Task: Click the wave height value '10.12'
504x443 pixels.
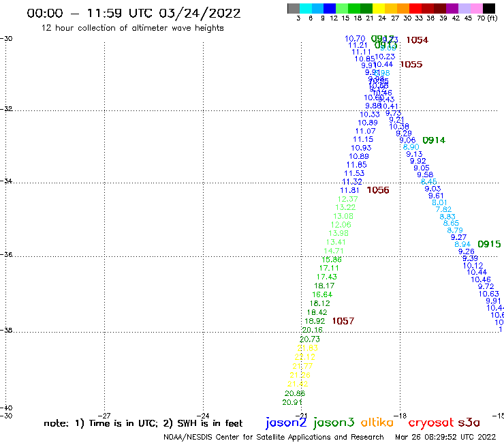Action: click(473, 266)
